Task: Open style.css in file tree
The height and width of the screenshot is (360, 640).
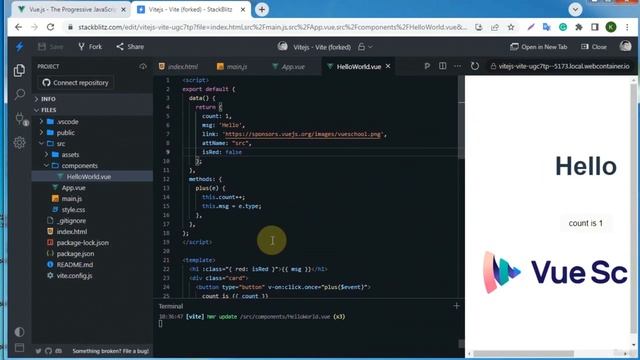Action: [92, 210]
